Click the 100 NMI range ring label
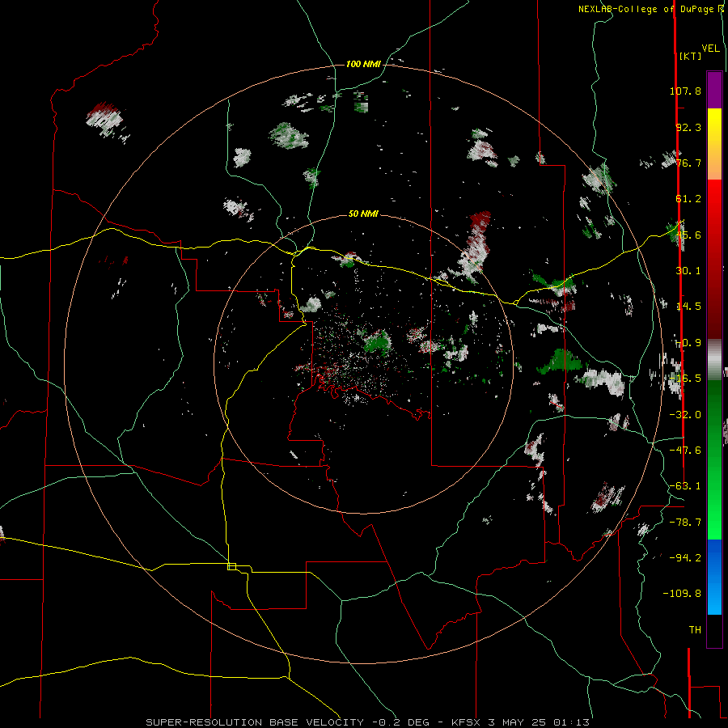Image resolution: width=728 pixels, height=728 pixels. pos(363,64)
